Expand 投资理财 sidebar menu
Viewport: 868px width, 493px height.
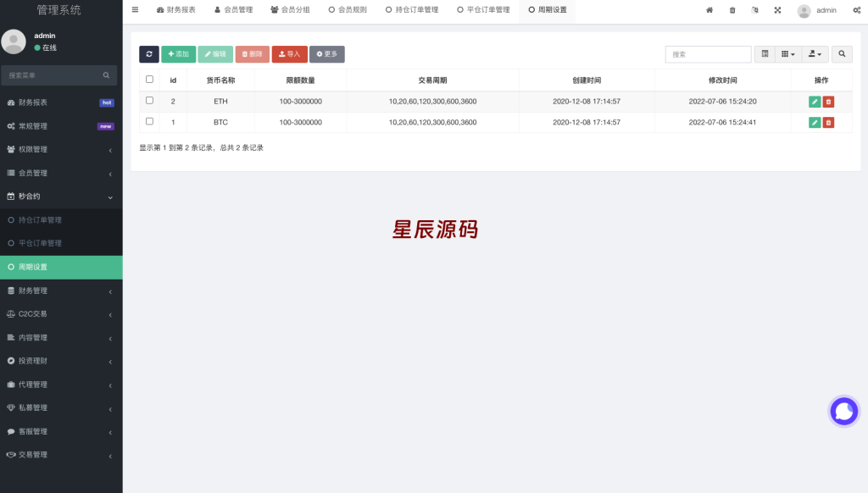coord(61,361)
